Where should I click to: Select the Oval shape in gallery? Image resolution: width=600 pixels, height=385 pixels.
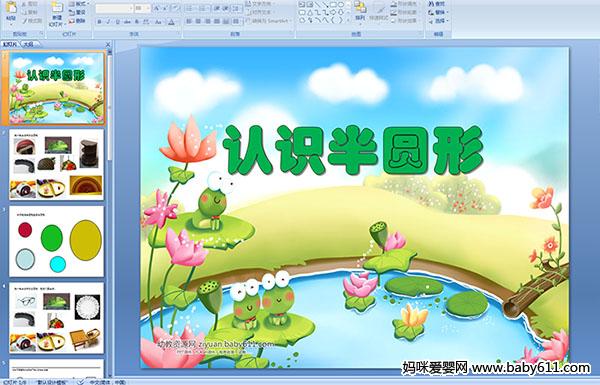point(341,4)
